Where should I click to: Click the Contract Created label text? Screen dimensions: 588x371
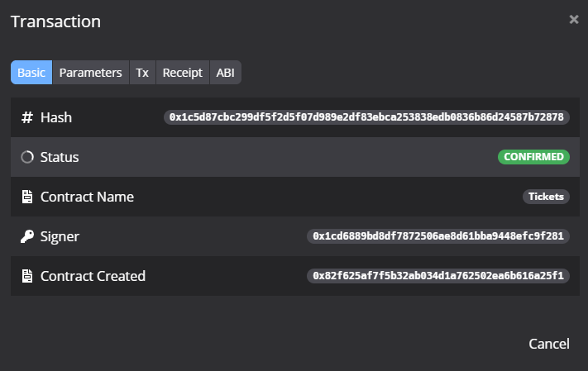[93, 276]
